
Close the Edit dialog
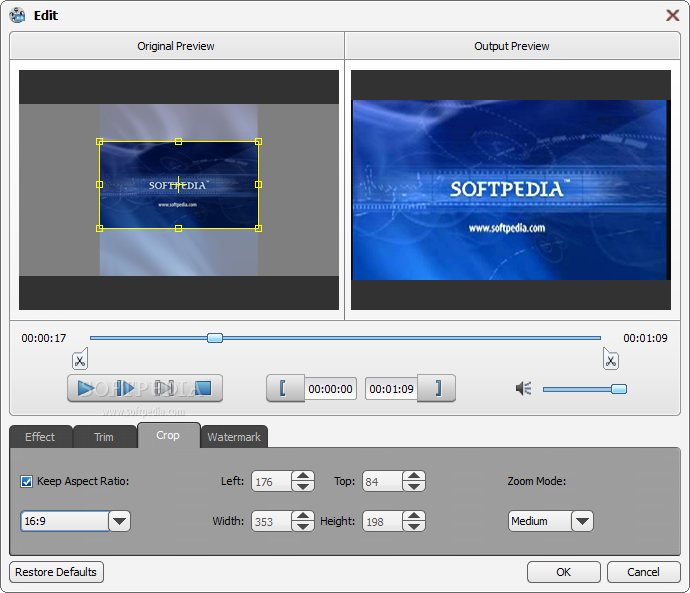point(672,15)
